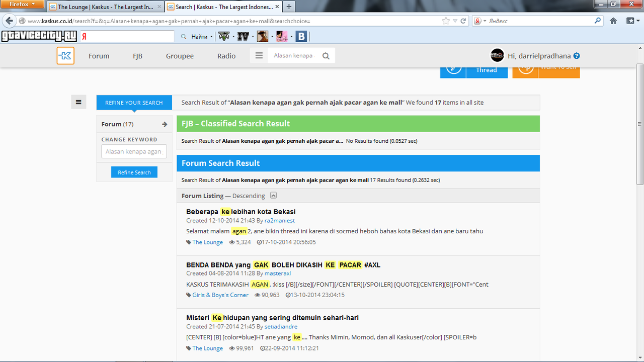Open thread Misteri Kehidupan yang sering ditemuin
The width and height of the screenshot is (644, 362).
point(272,318)
